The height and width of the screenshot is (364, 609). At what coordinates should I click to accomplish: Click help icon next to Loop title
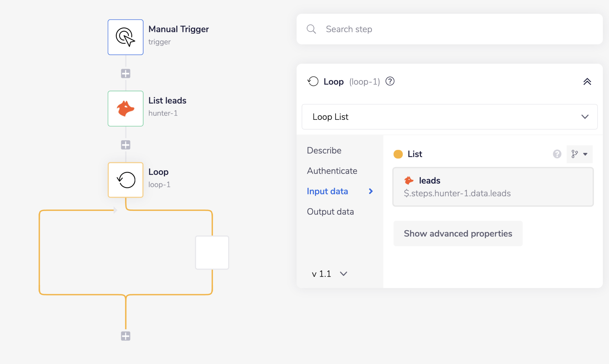click(x=390, y=81)
